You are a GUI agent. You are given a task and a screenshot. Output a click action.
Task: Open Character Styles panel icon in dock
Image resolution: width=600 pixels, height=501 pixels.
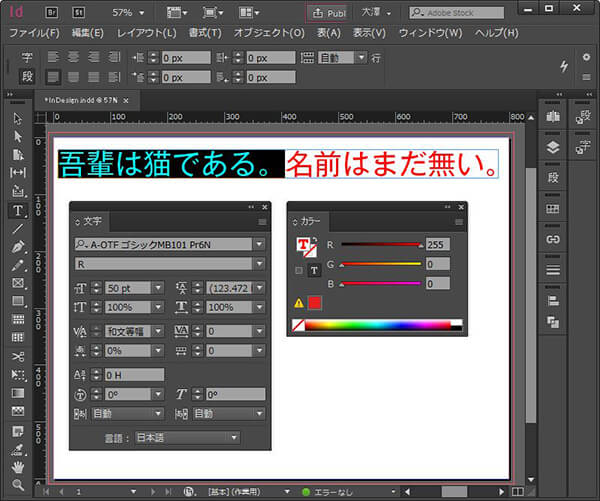tap(583, 147)
